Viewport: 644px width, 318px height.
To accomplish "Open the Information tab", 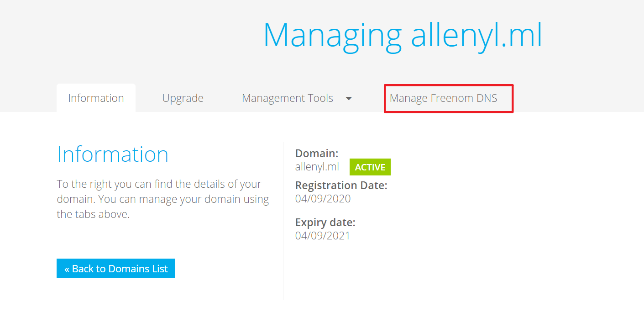I will click(x=96, y=98).
